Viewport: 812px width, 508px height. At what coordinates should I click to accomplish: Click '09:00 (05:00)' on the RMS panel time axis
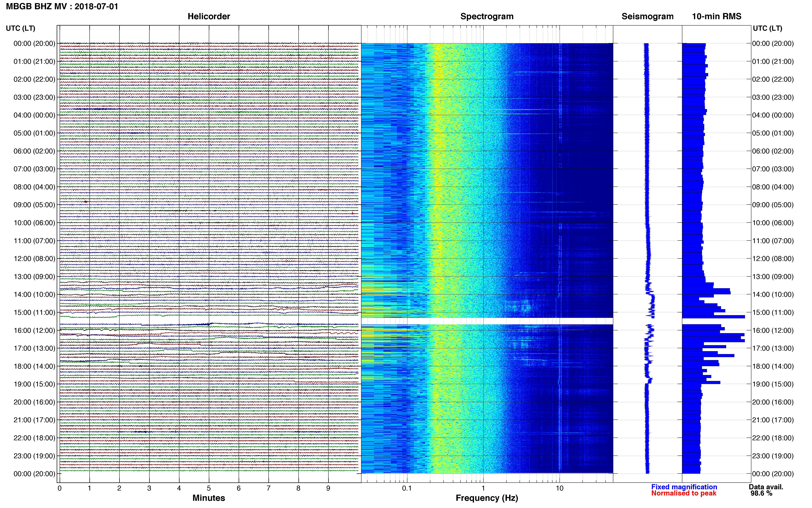(773, 205)
